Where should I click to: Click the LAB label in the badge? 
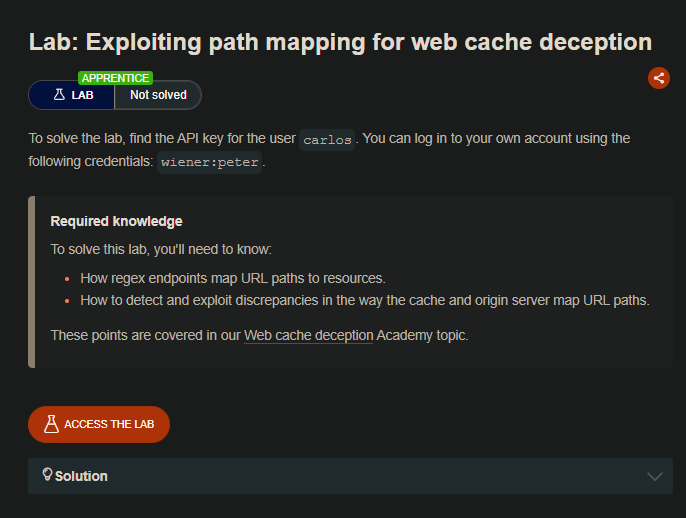tap(83, 95)
